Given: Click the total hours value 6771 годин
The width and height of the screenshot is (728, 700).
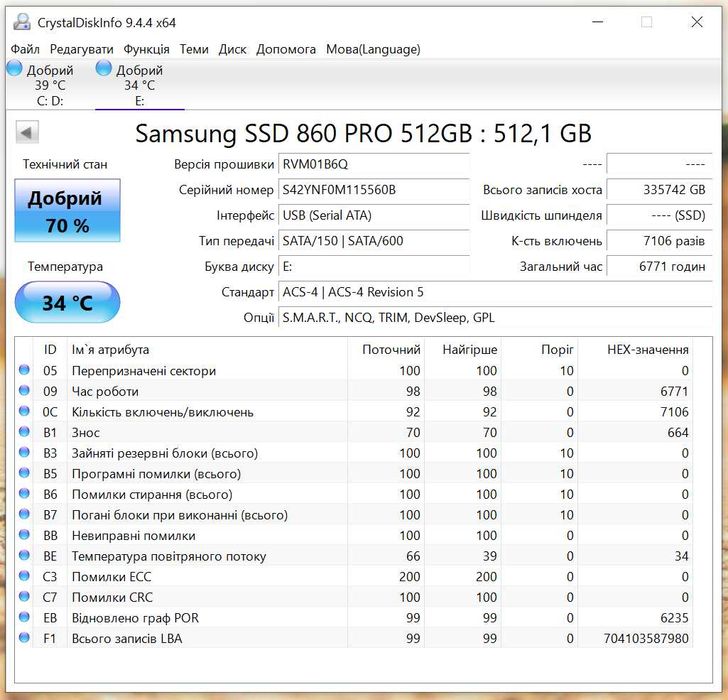Looking at the screenshot, I should click(659, 266).
